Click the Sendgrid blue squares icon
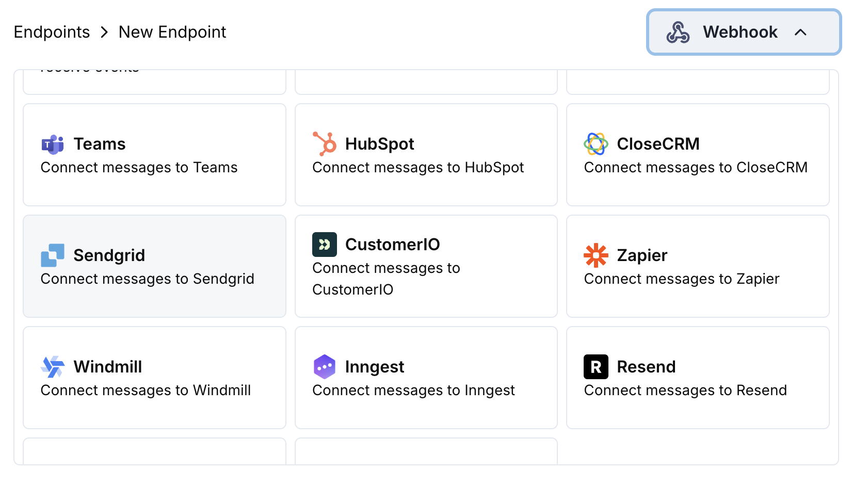Viewport: 868px width, 487px height. click(x=52, y=255)
